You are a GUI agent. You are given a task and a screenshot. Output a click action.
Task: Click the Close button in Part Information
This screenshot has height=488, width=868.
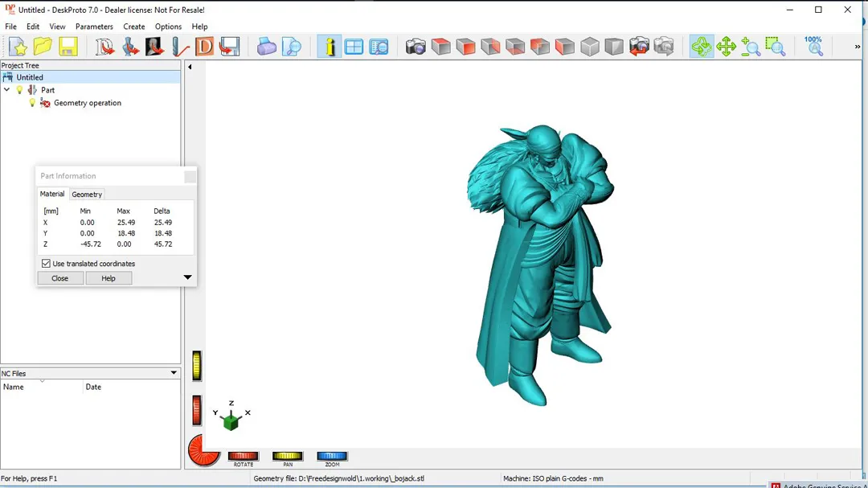click(x=60, y=278)
